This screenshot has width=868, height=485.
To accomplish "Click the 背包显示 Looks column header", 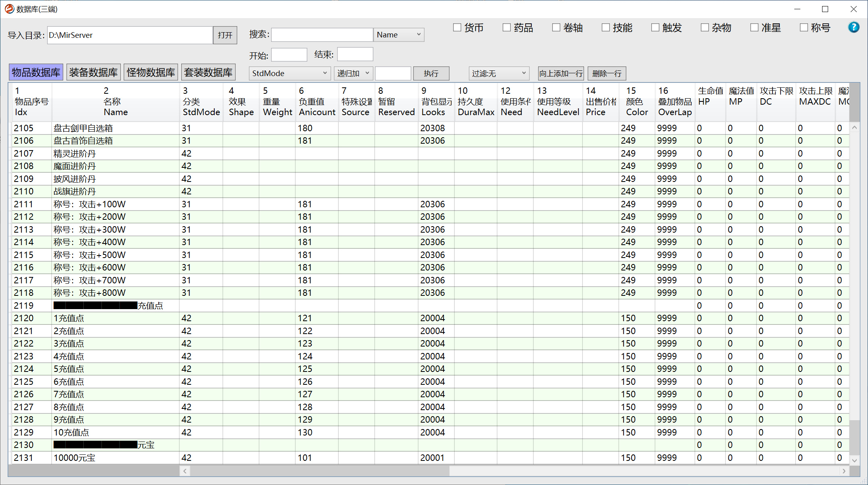I will tap(436, 101).
